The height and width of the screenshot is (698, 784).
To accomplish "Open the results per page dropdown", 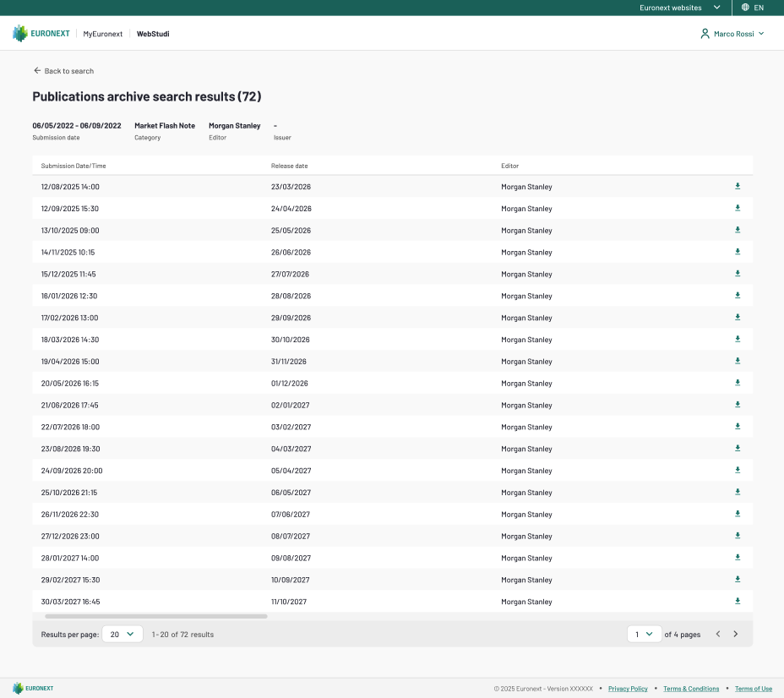I will pyautogui.click(x=122, y=634).
